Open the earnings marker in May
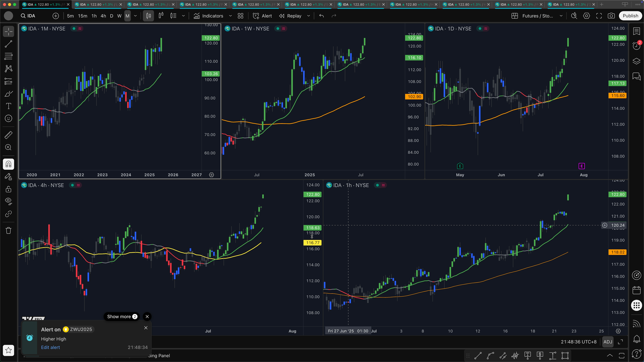Image resolution: width=644 pixels, height=362 pixels. tap(460, 166)
